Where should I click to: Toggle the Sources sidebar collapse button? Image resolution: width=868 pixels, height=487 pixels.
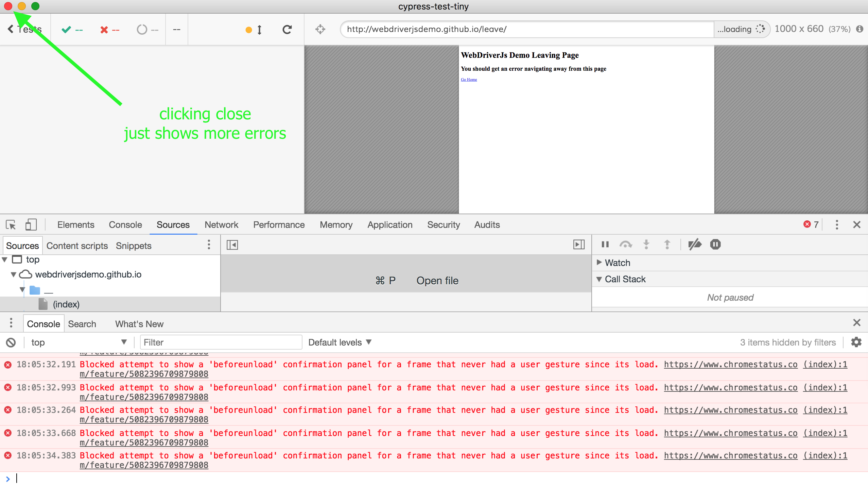click(x=232, y=245)
